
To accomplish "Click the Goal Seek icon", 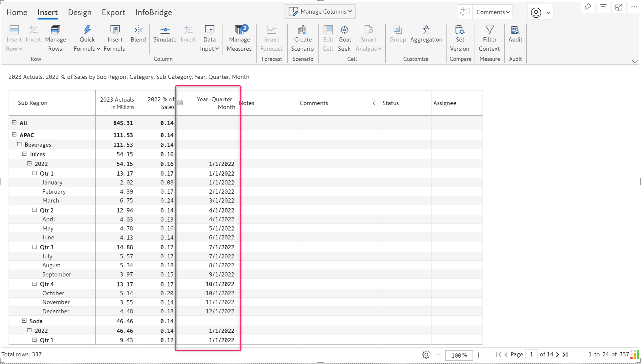I will click(344, 30).
